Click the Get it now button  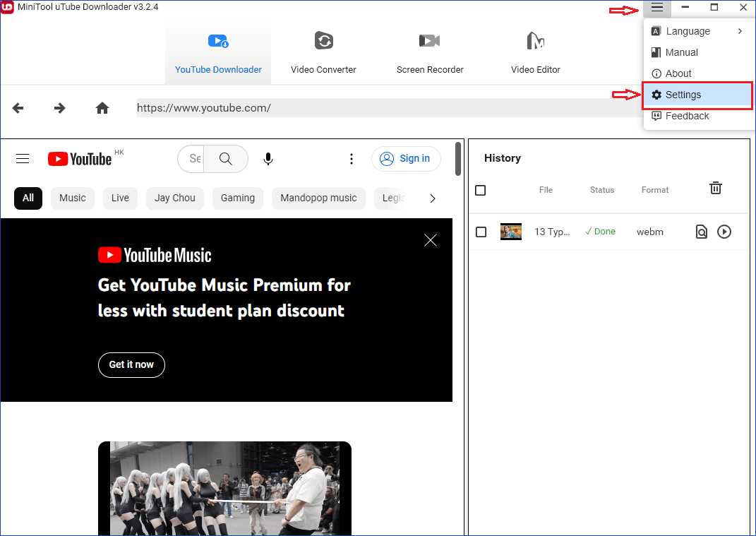point(131,365)
